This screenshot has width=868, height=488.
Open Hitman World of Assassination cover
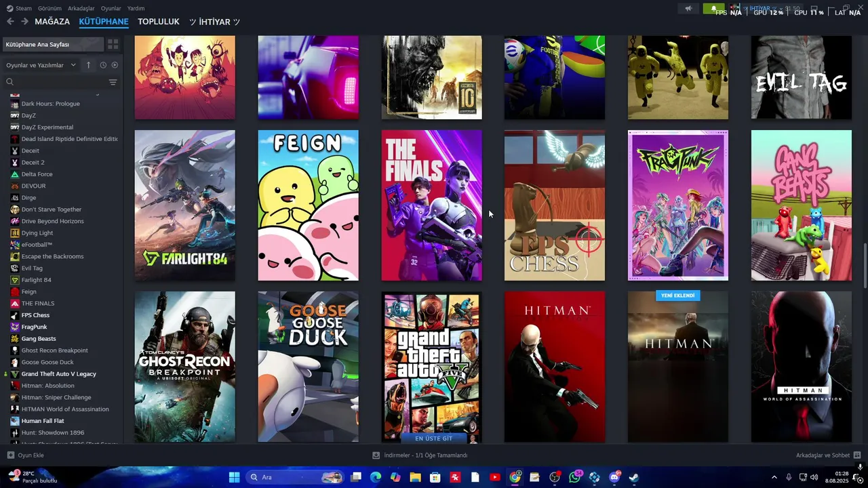[802, 367]
